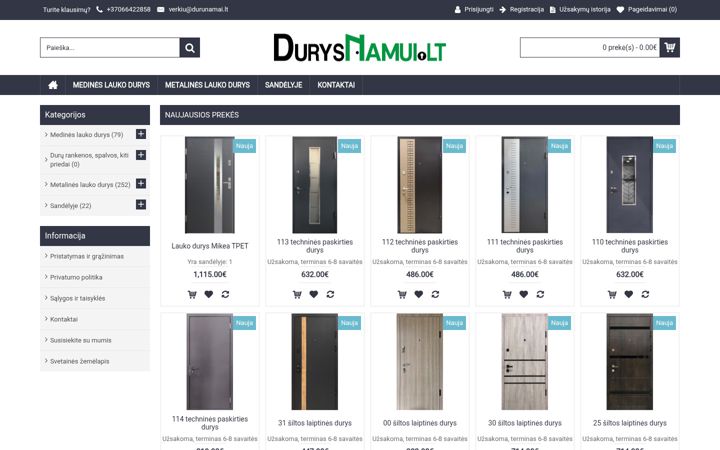Click the DurysNamui.lt logo
This screenshot has width=720, height=450.
(x=360, y=48)
